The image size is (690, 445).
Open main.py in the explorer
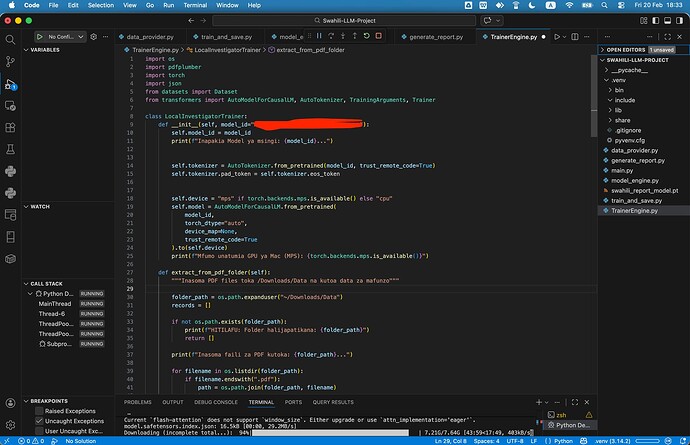coord(623,171)
